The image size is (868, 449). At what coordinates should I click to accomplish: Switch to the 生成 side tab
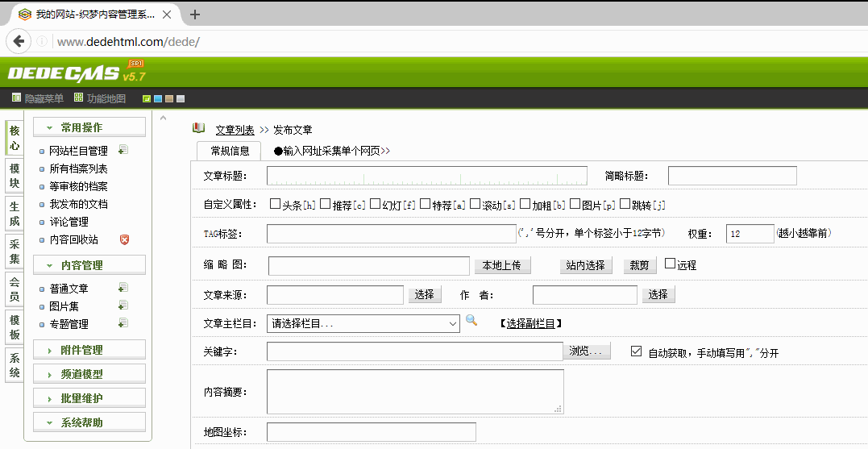pyautogui.click(x=15, y=214)
